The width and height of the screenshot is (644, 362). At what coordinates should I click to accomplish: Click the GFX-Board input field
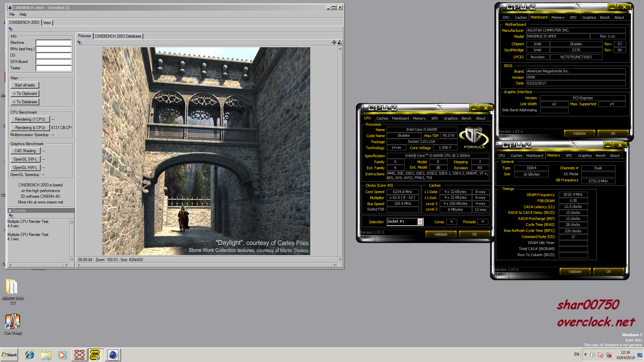[x=54, y=62]
